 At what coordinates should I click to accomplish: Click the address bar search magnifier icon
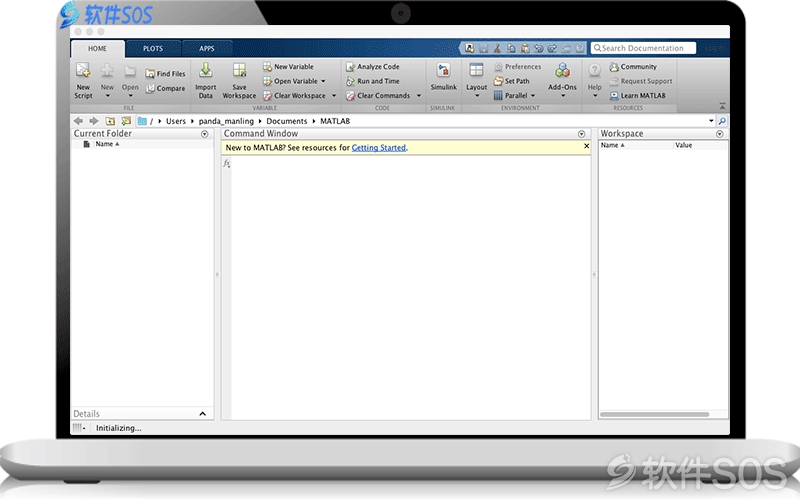coord(722,121)
